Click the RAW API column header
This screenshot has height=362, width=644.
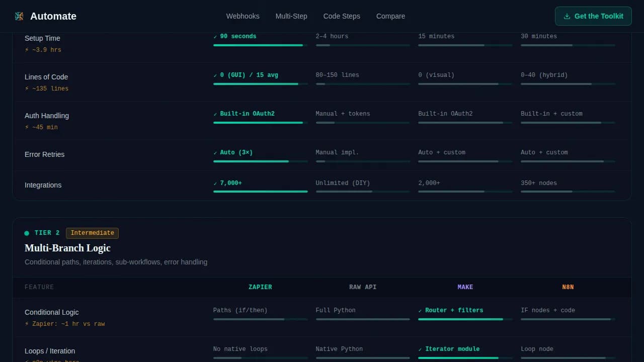tap(363, 287)
